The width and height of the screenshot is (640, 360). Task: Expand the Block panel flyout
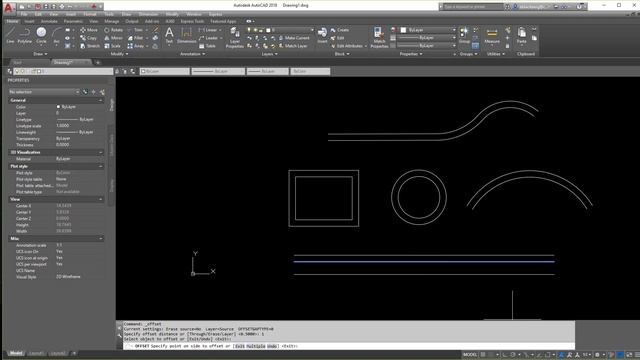[342, 54]
